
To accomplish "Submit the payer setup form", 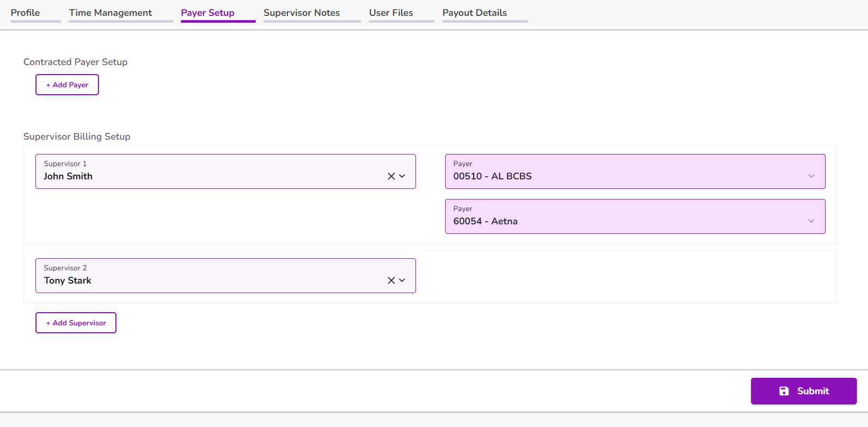I will (804, 391).
